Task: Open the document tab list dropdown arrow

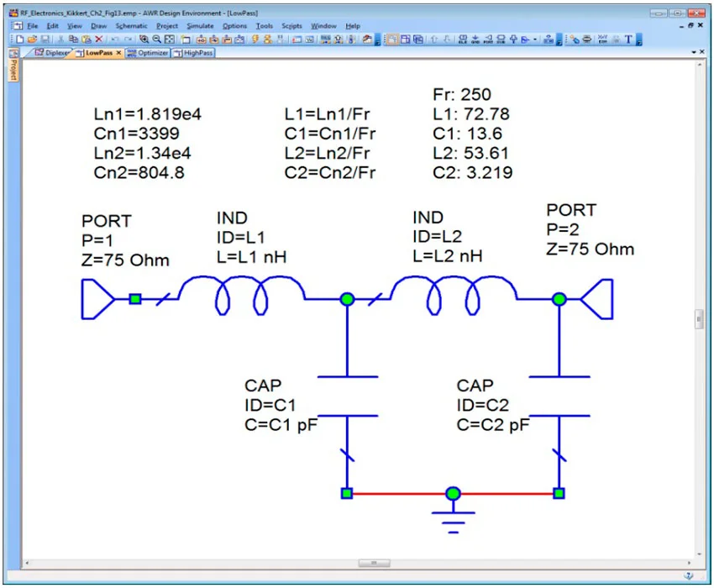Action: click(692, 53)
